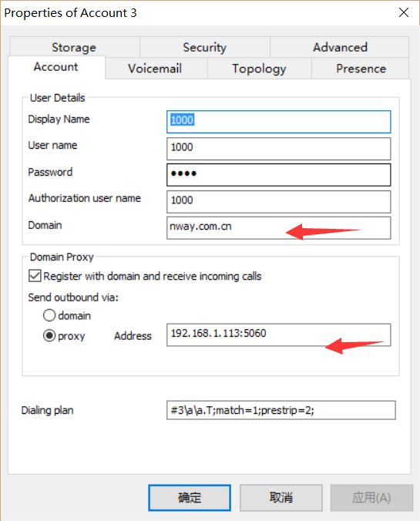Go to the Advanced tab
This screenshot has width=420, height=521.
340,47
